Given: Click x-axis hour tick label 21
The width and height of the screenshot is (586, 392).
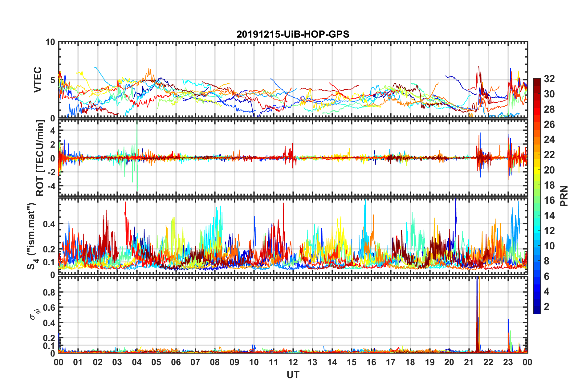Looking at the screenshot, I should point(469,362).
